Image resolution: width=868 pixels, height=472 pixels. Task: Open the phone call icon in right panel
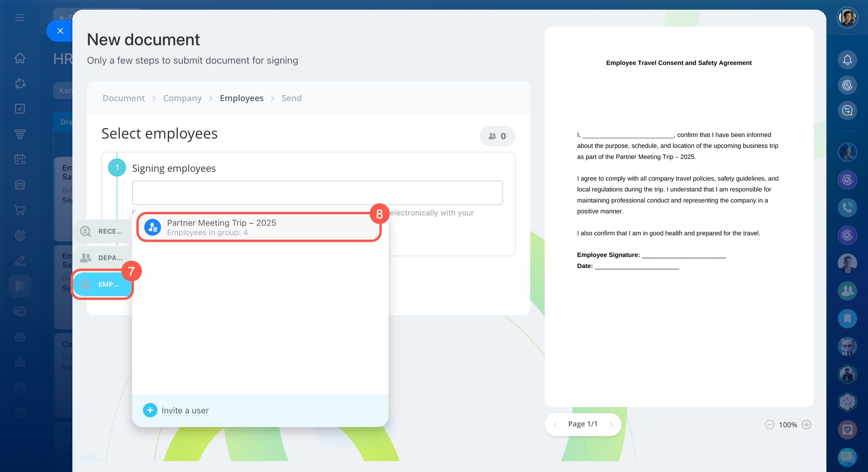pos(847,207)
